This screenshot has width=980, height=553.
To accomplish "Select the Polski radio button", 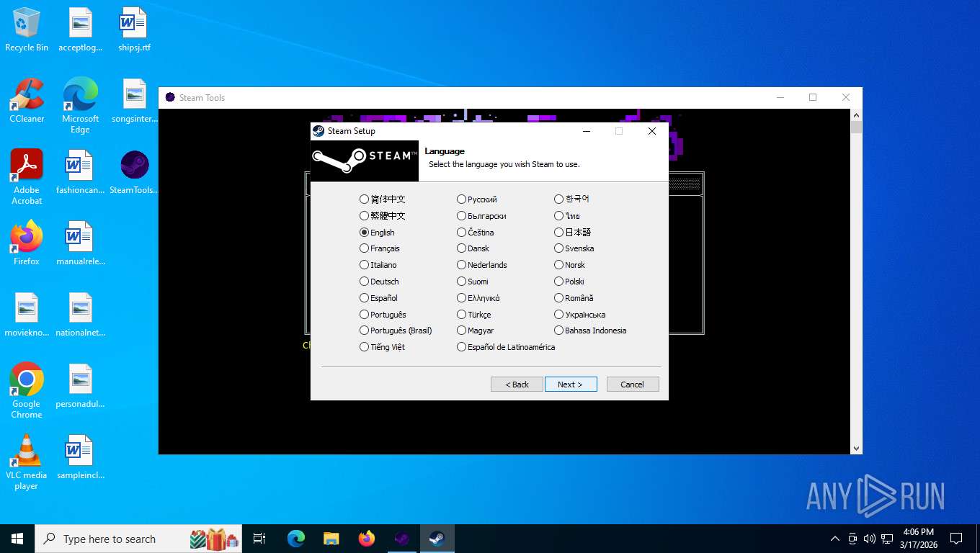I will click(x=569, y=282).
